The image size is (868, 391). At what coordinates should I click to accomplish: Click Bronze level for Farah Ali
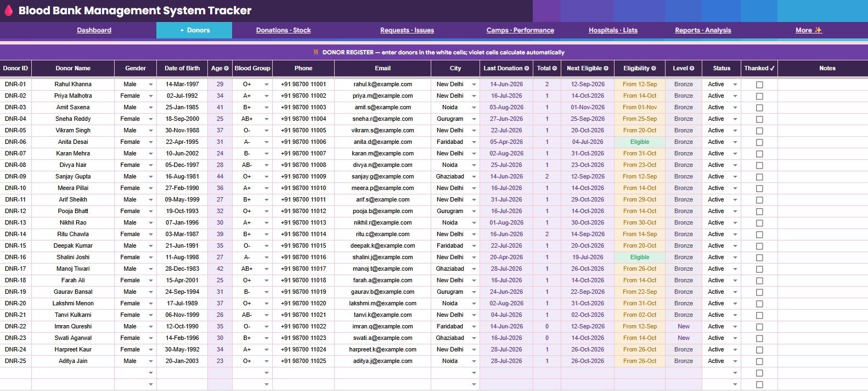(x=684, y=280)
